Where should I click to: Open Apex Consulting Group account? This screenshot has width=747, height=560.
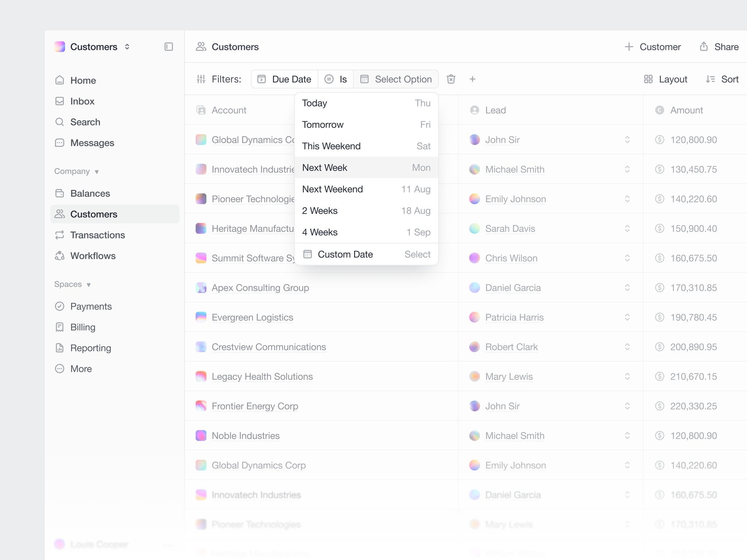tap(260, 288)
